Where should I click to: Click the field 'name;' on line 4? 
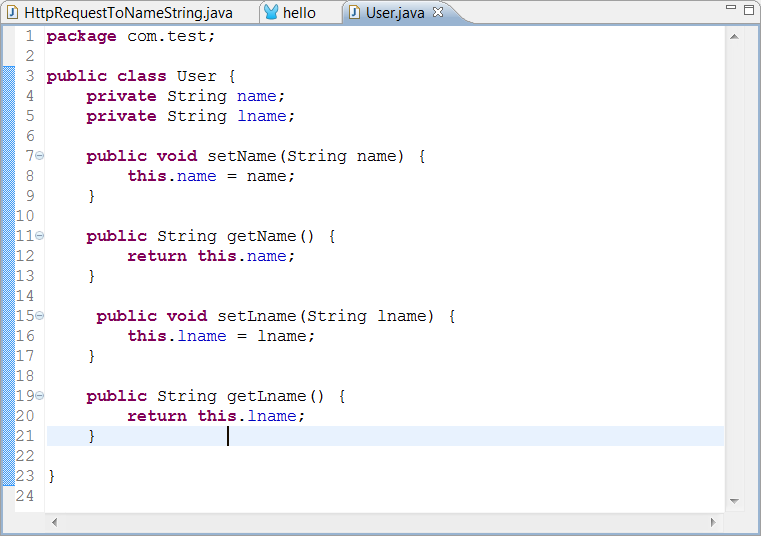tap(261, 96)
